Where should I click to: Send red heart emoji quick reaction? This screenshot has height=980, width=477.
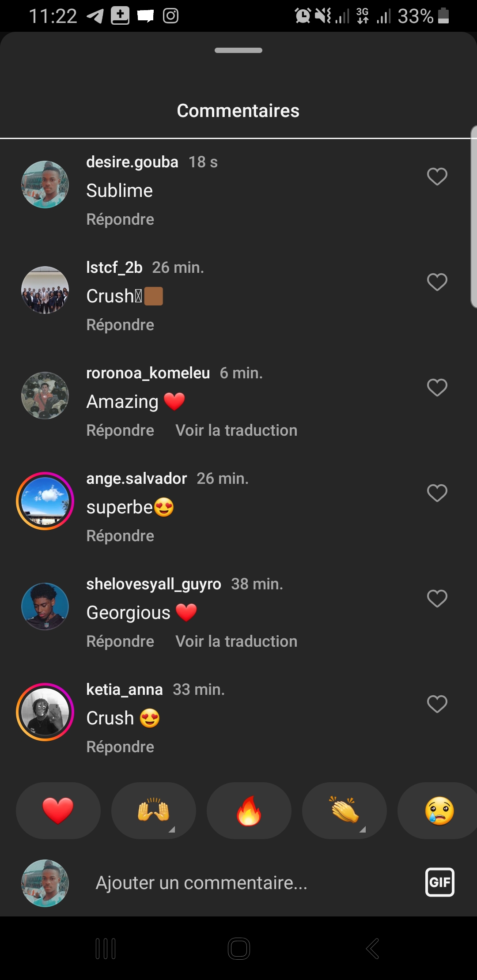tap(58, 811)
